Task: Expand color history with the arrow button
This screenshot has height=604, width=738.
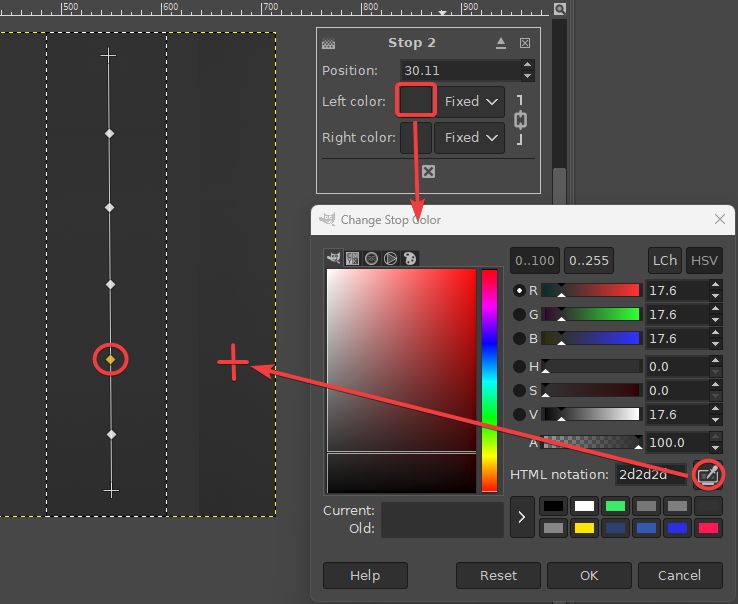Action: [x=522, y=517]
